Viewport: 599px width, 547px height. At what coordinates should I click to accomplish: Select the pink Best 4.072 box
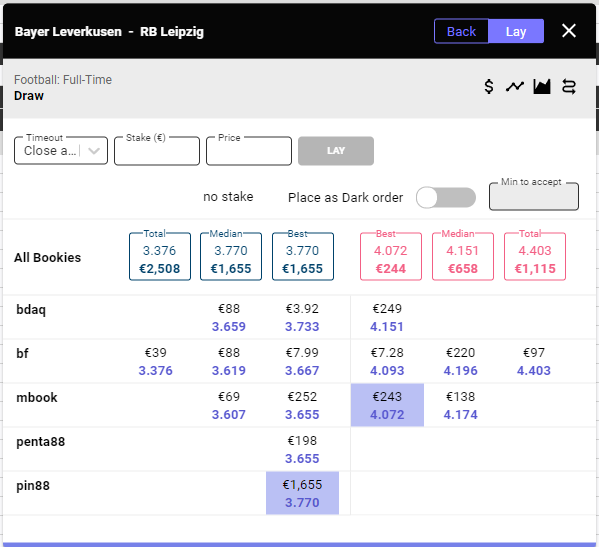391,257
